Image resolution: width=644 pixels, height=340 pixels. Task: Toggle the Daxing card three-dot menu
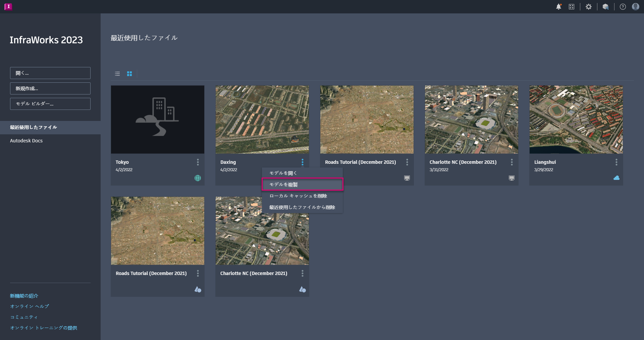tap(303, 162)
